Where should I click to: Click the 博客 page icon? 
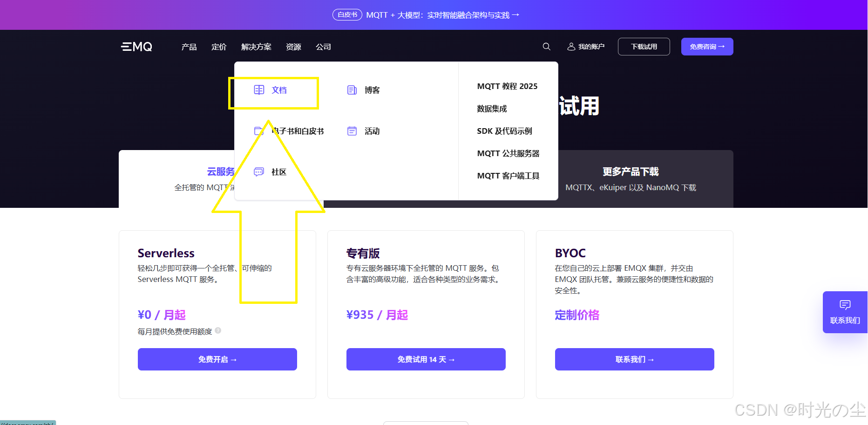coord(352,90)
